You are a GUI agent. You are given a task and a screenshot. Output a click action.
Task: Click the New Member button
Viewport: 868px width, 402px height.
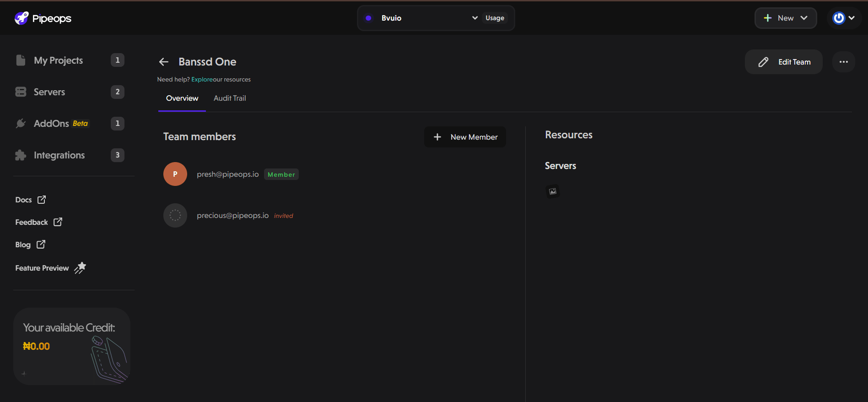pyautogui.click(x=465, y=137)
